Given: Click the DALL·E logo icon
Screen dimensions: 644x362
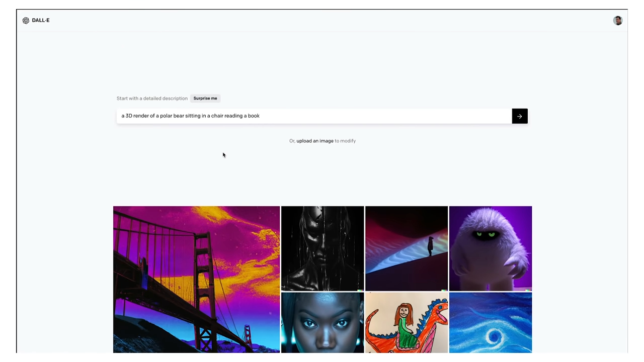Looking at the screenshot, I should pos(26,21).
